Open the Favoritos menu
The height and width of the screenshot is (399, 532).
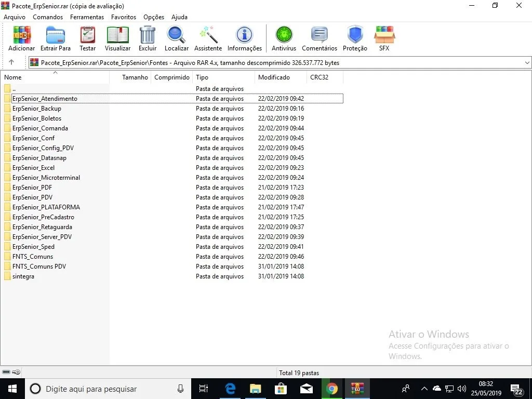click(x=124, y=17)
